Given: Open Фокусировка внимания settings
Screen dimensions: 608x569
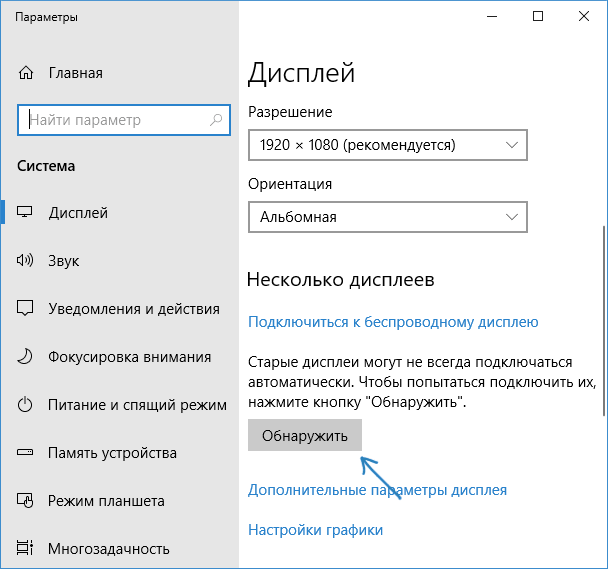Looking at the screenshot, I should point(130,357).
